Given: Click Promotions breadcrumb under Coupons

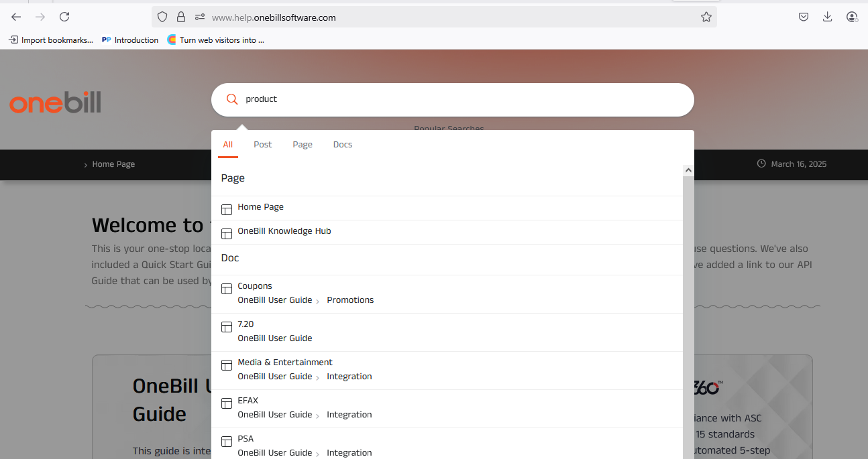Looking at the screenshot, I should click(x=350, y=300).
